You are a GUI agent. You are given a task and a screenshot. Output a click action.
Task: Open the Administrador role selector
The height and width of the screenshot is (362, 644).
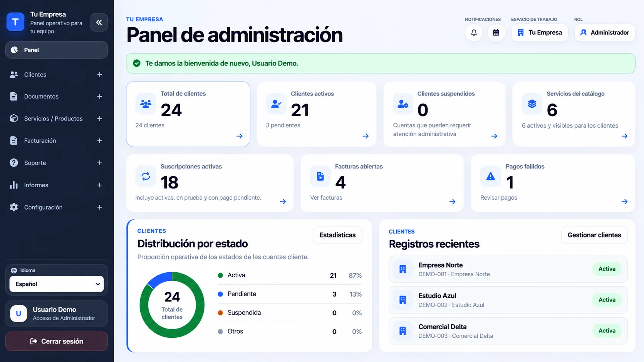(x=605, y=33)
